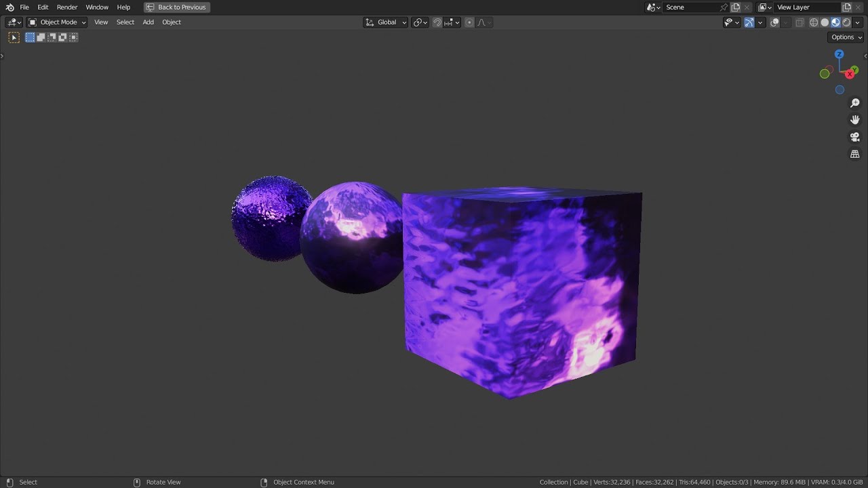Select the Select Box tool icon
868x488 pixels.
[x=14, y=37]
